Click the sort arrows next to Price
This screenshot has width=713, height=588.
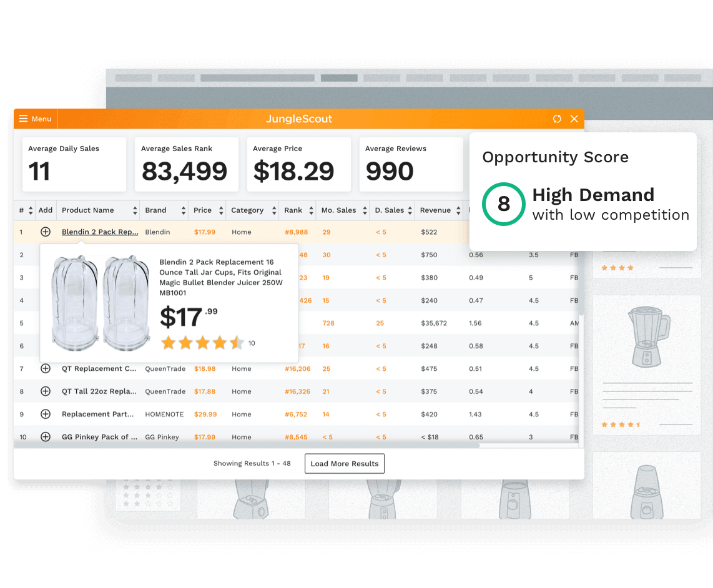[x=221, y=210]
